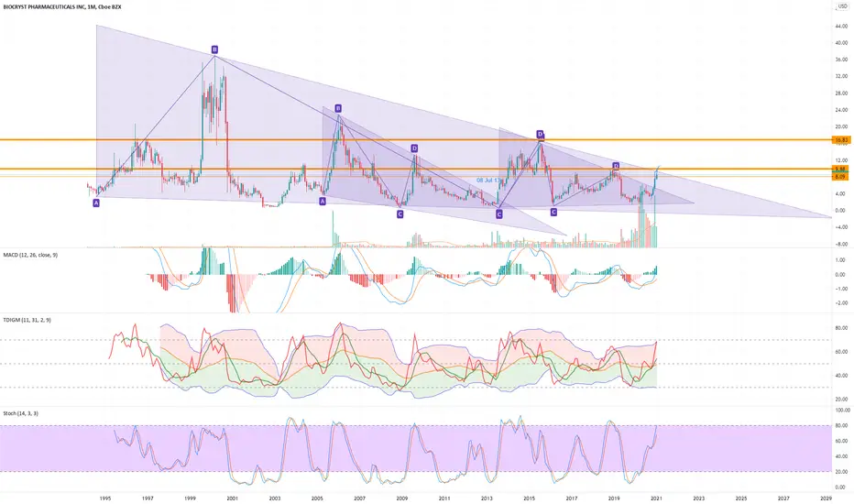Viewport: 854px width, 504px height.
Task: Click the 2029 label on time axis
Action: tap(827, 498)
